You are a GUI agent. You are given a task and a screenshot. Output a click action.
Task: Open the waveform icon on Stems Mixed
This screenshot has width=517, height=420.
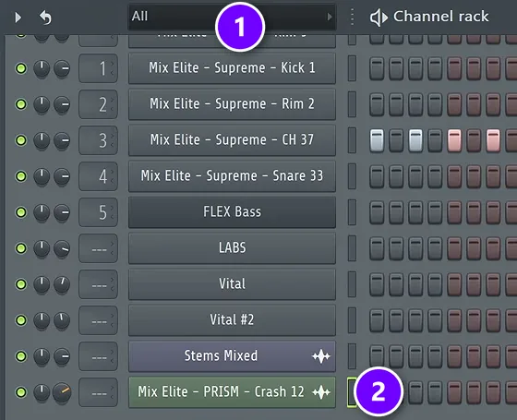pyautogui.click(x=321, y=356)
